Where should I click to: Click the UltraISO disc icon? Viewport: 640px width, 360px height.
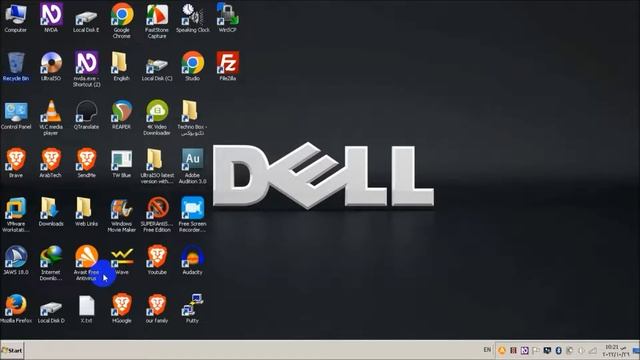(51, 64)
